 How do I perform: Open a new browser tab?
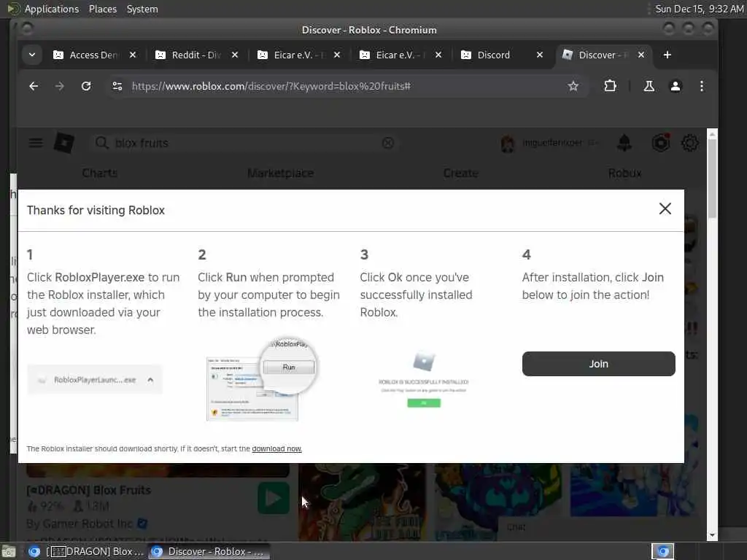pyautogui.click(x=667, y=55)
